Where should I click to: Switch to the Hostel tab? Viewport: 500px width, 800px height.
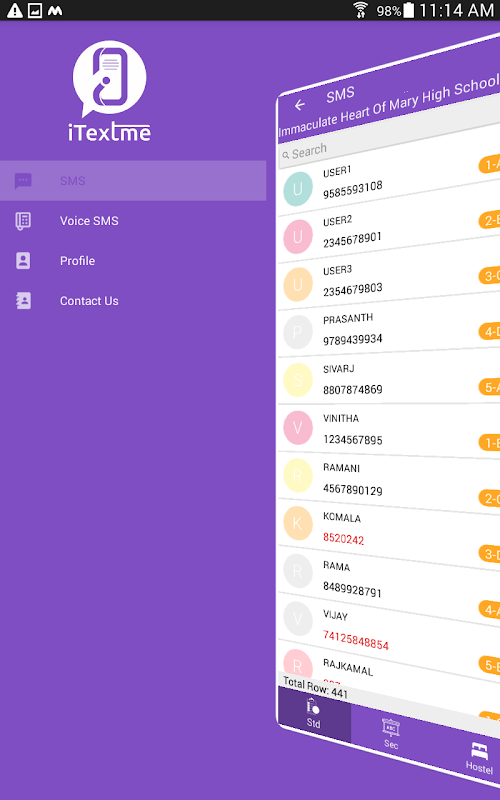(479, 757)
